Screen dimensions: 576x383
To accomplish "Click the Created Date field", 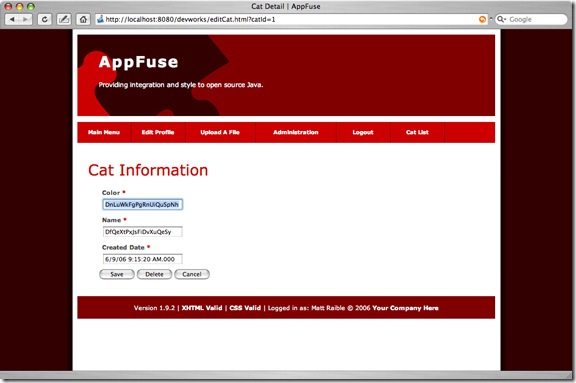I will pos(143,259).
